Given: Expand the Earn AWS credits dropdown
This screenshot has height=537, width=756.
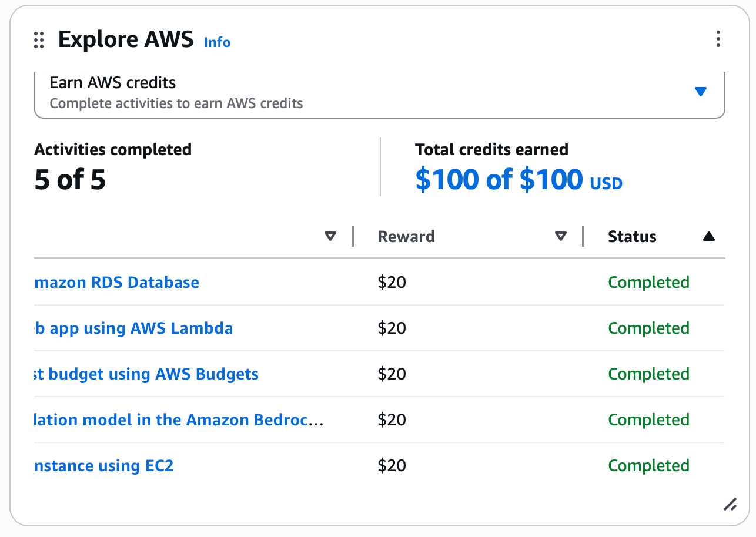Looking at the screenshot, I should pos(700,92).
